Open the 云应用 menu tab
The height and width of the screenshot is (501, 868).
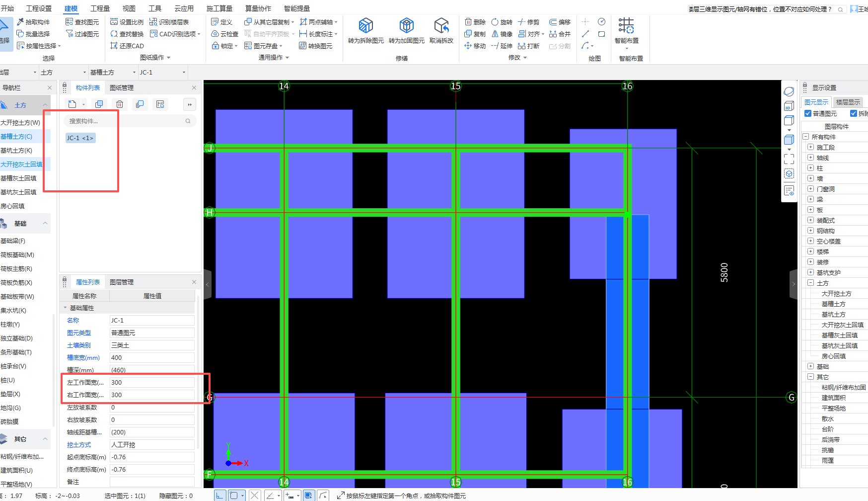(x=184, y=8)
